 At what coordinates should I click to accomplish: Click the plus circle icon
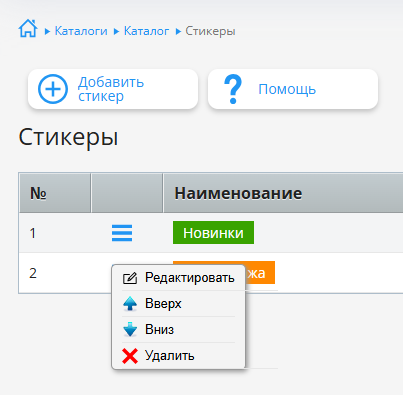point(53,89)
